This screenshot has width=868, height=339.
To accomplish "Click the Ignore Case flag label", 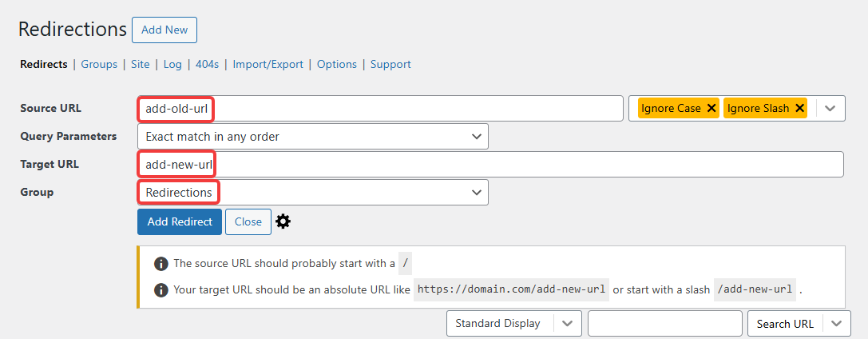I will coord(671,109).
